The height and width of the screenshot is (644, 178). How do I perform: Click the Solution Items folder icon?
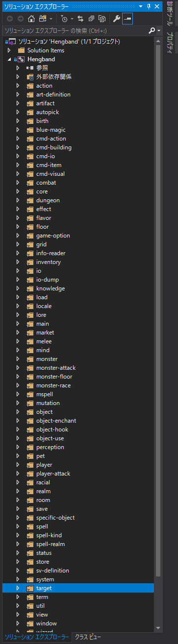pos(21,50)
